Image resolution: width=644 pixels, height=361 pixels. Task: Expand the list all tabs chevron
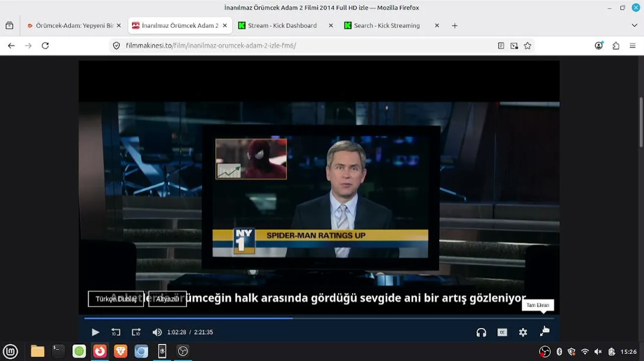[x=634, y=26]
